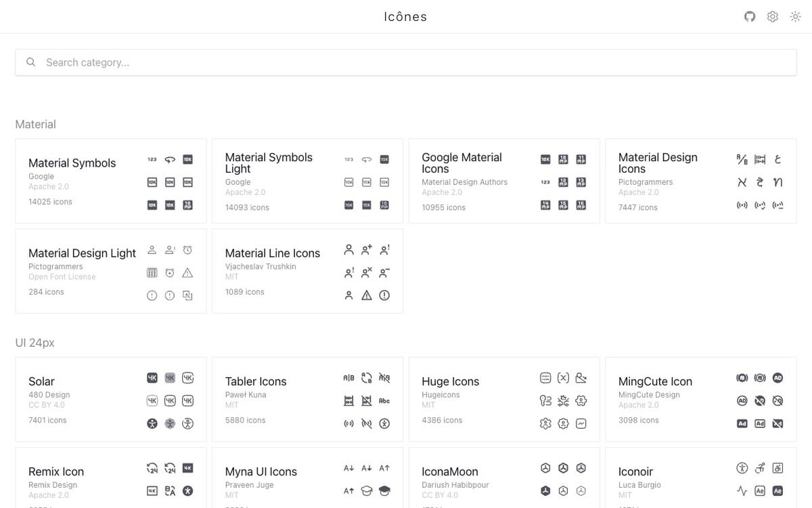This screenshot has width=812, height=508.
Task: Open the Myna UI Icons collection
Action: 307,478
